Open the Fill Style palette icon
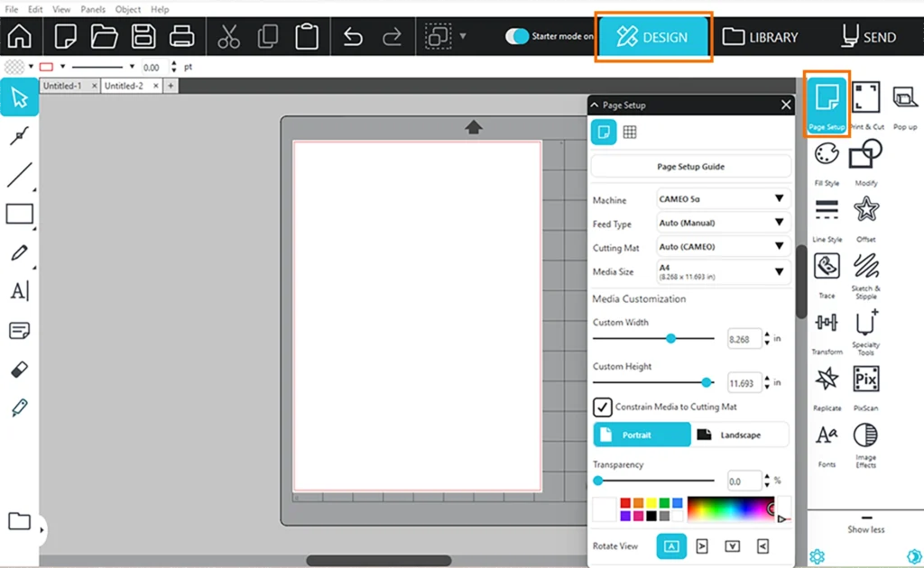The width and height of the screenshot is (924, 568). tap(827, 156)
